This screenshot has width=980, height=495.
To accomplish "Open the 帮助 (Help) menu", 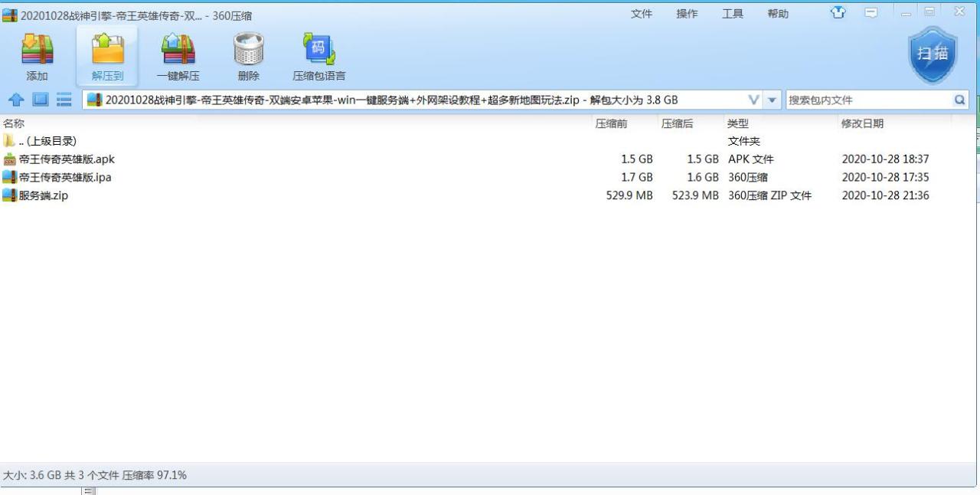I will [x=778, y=13].
